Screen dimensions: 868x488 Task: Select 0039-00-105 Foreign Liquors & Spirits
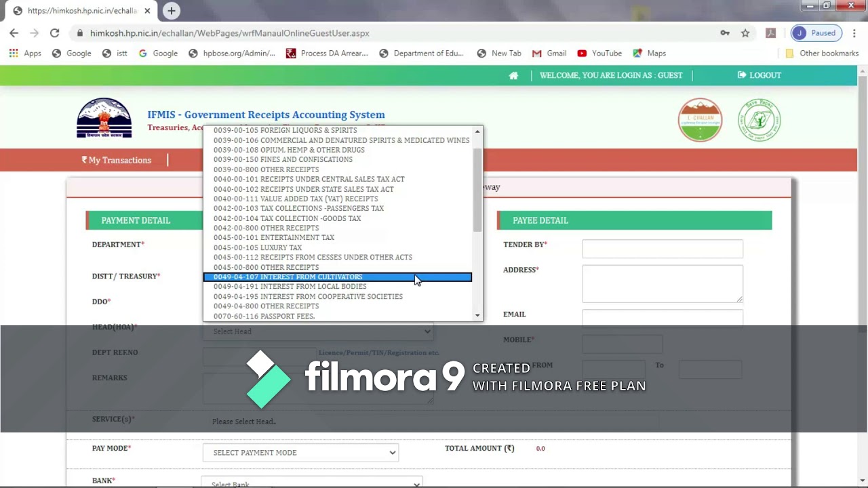(x=338, y=130)
